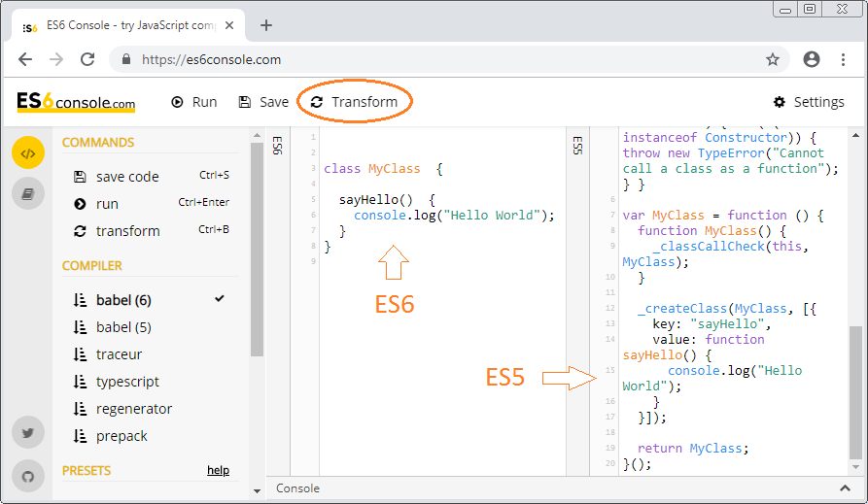The height and width of the screenshot is (504, 868).
Task: Click the Settings button label
Action: [819, 102]
